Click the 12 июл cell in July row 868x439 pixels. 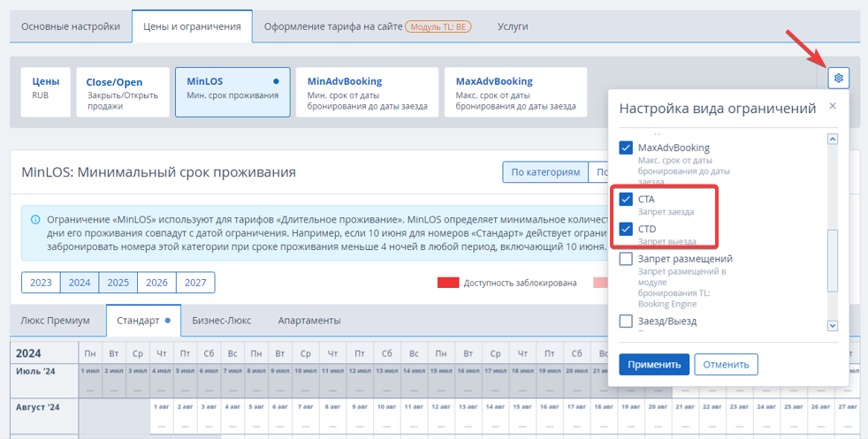[x=359, y=380]
